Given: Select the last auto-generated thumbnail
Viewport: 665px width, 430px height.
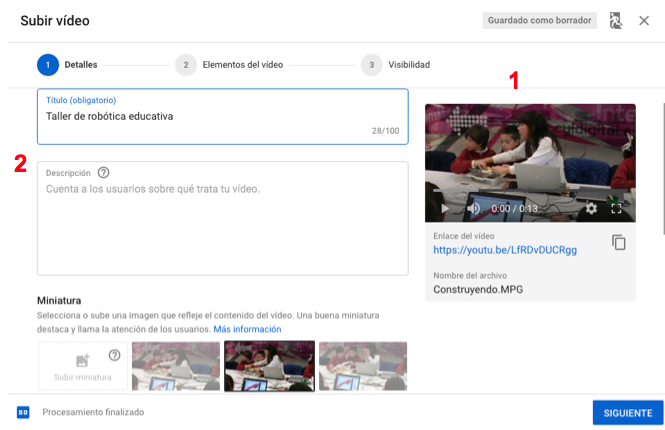Looking at the screenshot, I should coord(363,366).
